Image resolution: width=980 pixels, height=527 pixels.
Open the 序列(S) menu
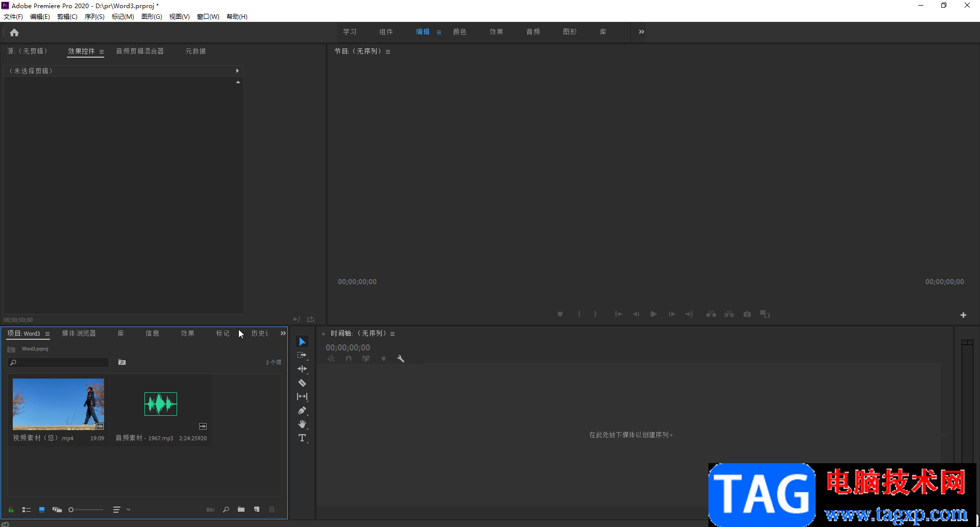pyautogui.click(x=94, y=17)
